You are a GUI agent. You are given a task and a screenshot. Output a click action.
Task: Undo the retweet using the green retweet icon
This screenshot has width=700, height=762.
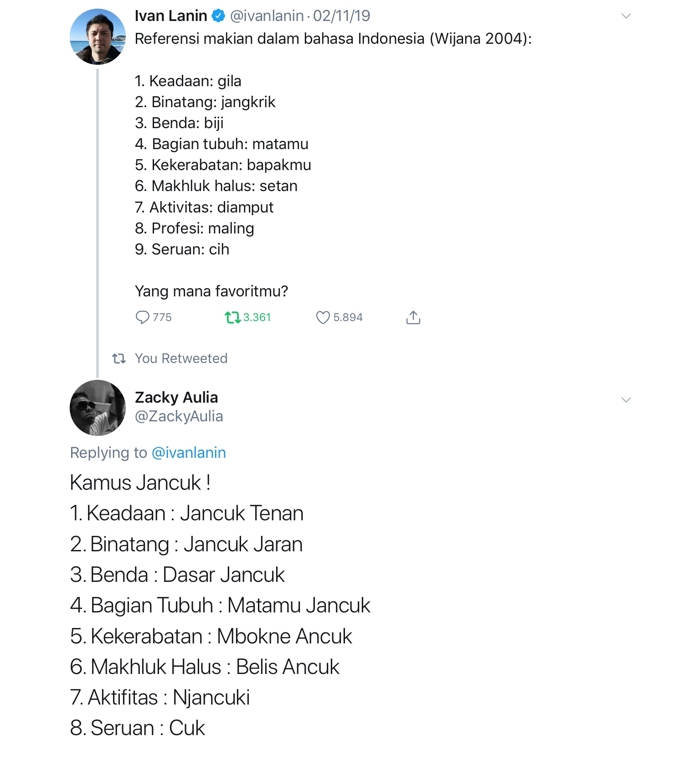click(232, 317)
